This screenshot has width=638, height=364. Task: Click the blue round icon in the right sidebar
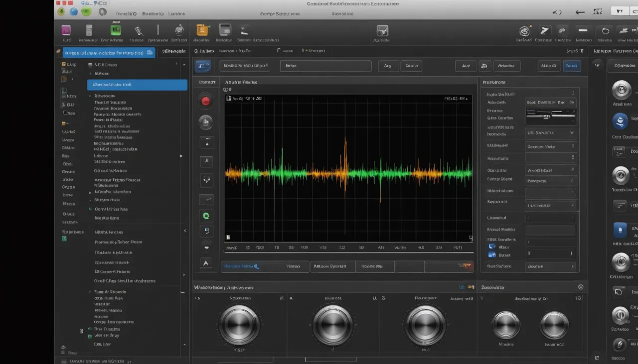[620, 121]
